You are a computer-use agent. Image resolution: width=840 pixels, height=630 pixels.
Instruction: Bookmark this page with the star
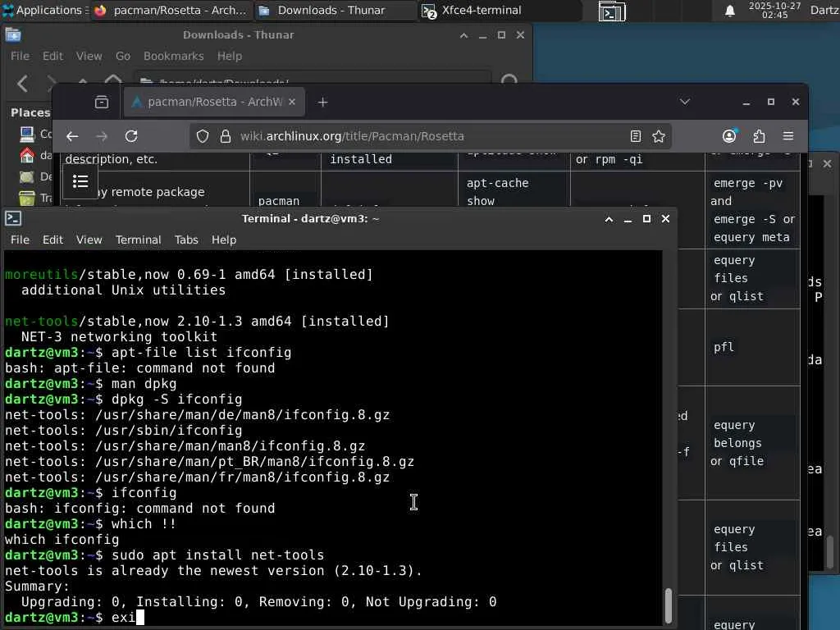pyautogui.click(x=659, y=136)
